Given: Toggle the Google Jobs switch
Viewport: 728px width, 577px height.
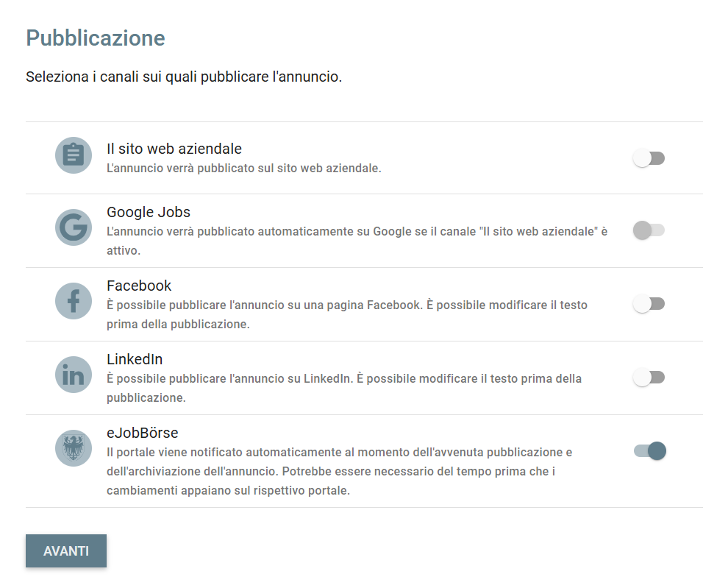Looking at the screenshot, I should 649,230.
